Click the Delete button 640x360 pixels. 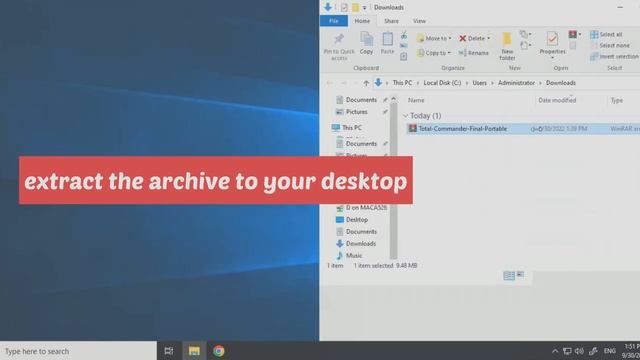point(471,38)
